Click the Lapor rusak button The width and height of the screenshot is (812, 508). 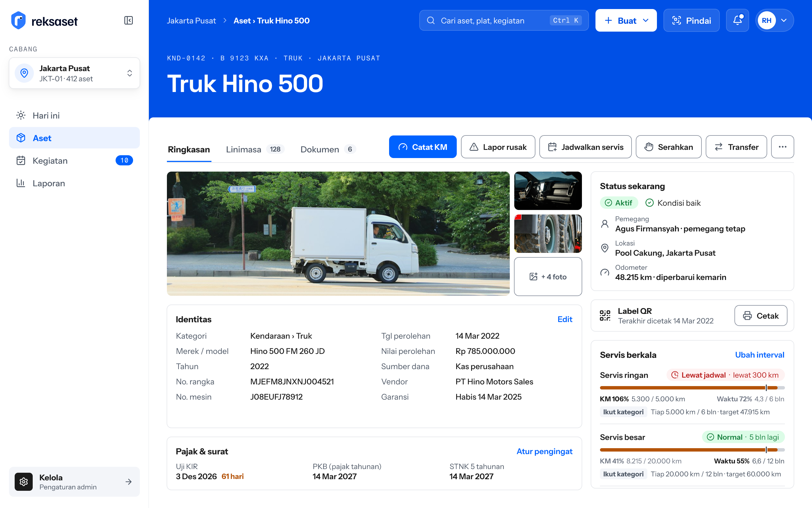tap(498, 147)
